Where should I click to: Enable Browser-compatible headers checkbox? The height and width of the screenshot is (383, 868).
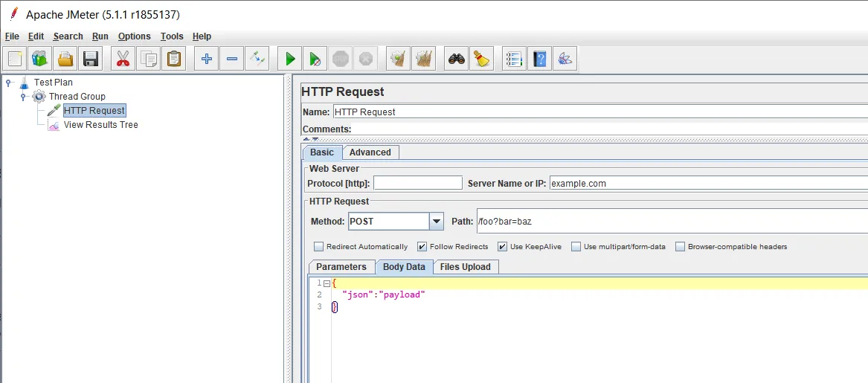pyautogui.click(x=680, y=246)
